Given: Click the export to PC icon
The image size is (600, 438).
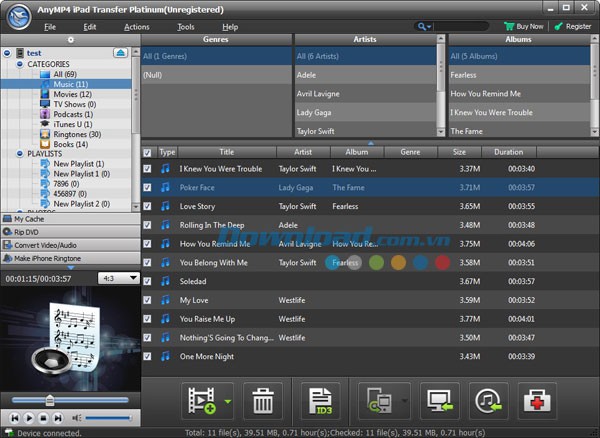Looking at the screenshot, I should (x=440, y=401).
